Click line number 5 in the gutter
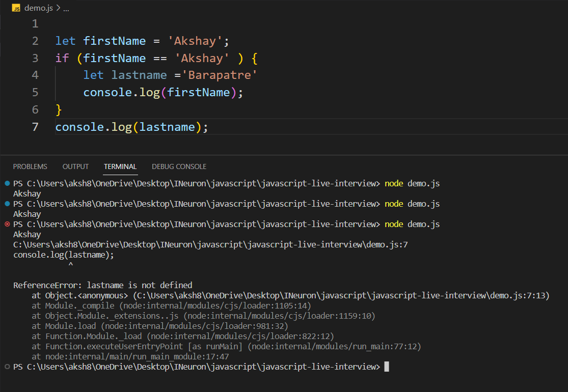 (35, 92)
